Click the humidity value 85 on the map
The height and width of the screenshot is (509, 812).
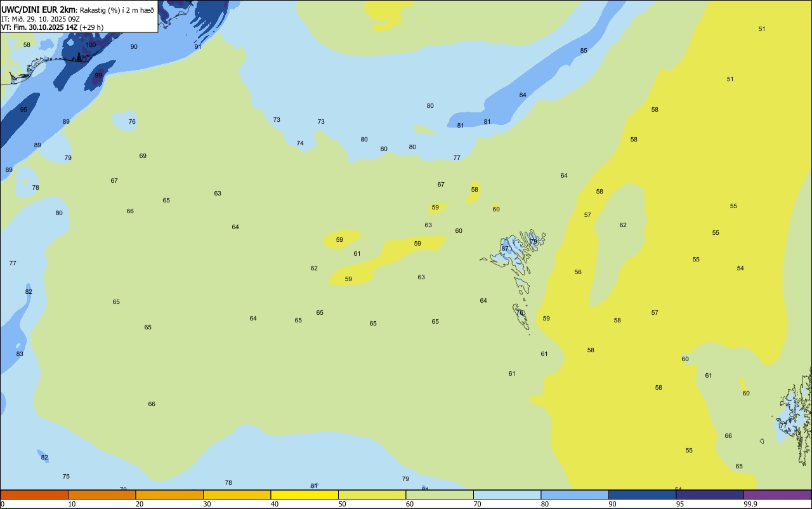click(584, 51)
